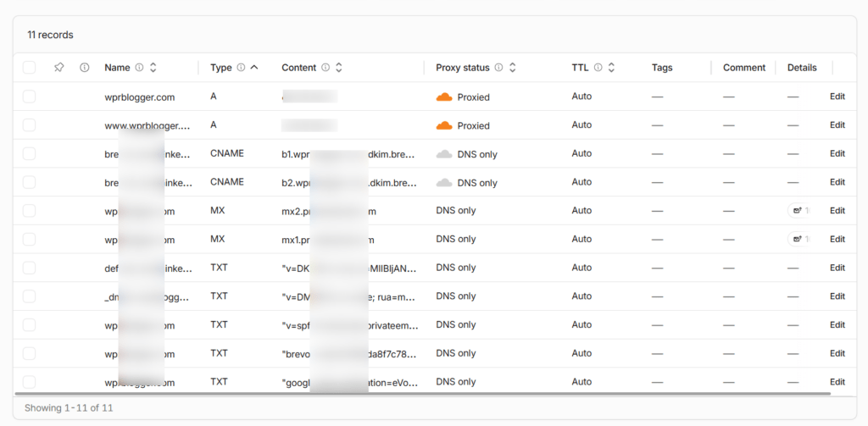Click the info icon beside the TTL header
The width and height of the screenshot is (868, 426).
[x=598, y=68]
